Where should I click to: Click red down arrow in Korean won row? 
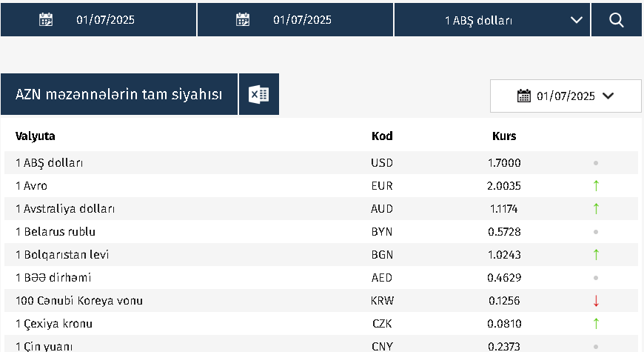[596, 301]
